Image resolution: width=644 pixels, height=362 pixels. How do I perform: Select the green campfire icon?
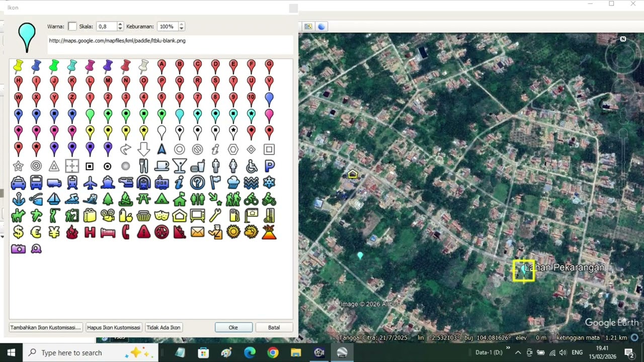pos(126,199)
